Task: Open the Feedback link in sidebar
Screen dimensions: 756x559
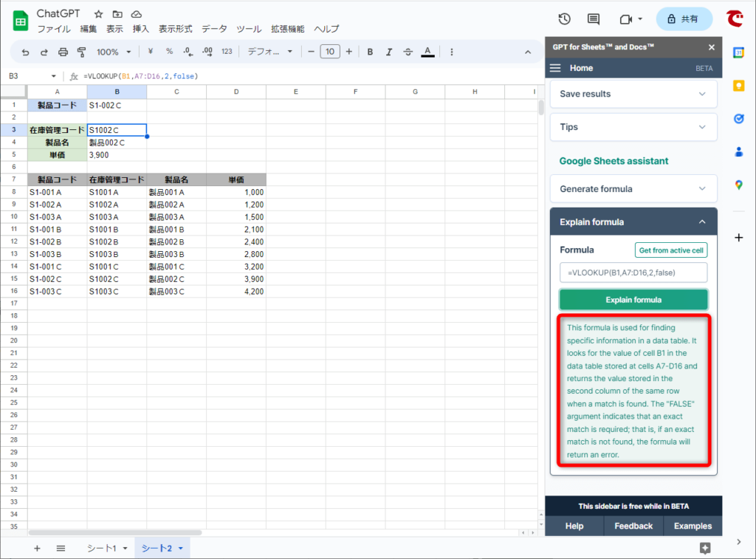Action: 633,527
